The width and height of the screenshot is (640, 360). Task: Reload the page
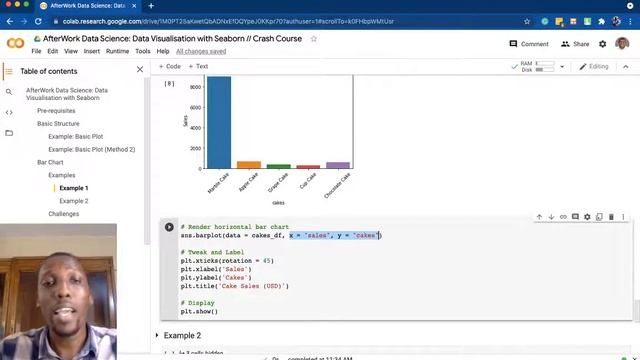tap(38, 21)
